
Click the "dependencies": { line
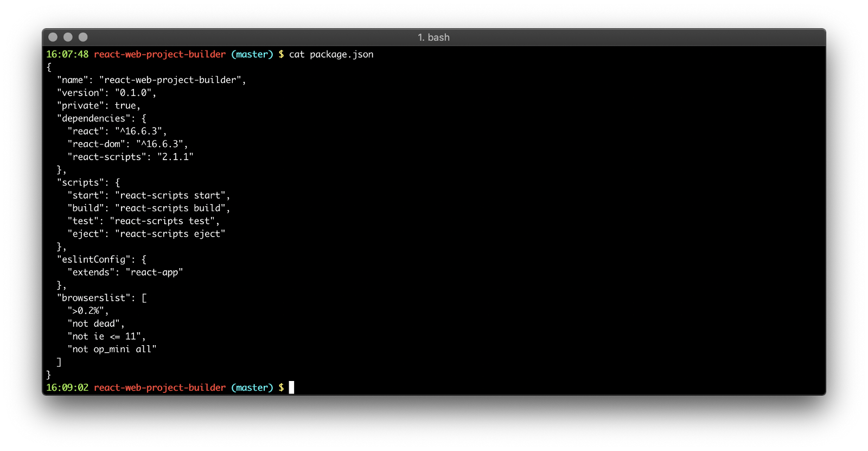coord(101,118)
